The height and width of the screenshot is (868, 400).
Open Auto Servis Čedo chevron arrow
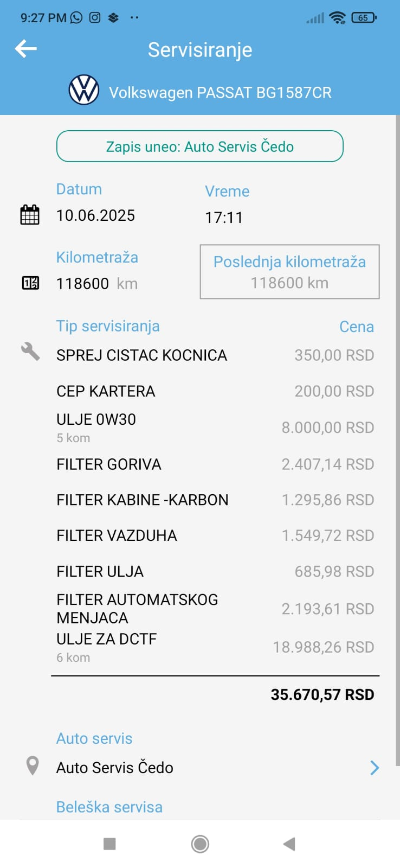[x=374, y=768]
